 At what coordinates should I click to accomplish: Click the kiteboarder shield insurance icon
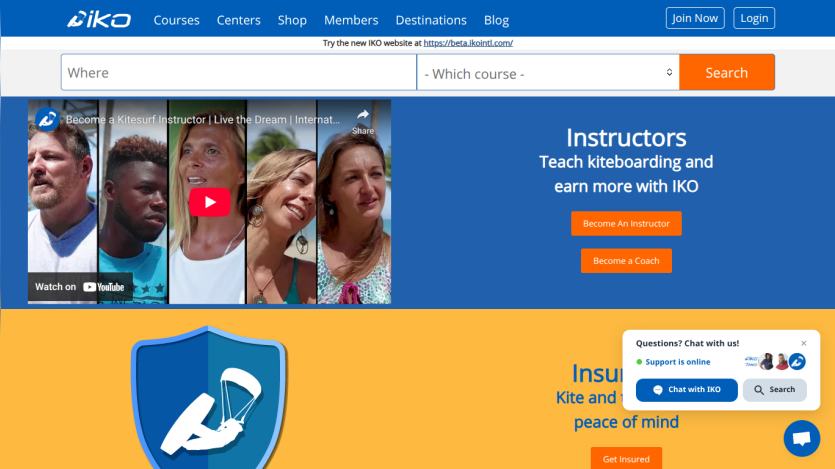point(208,398)
